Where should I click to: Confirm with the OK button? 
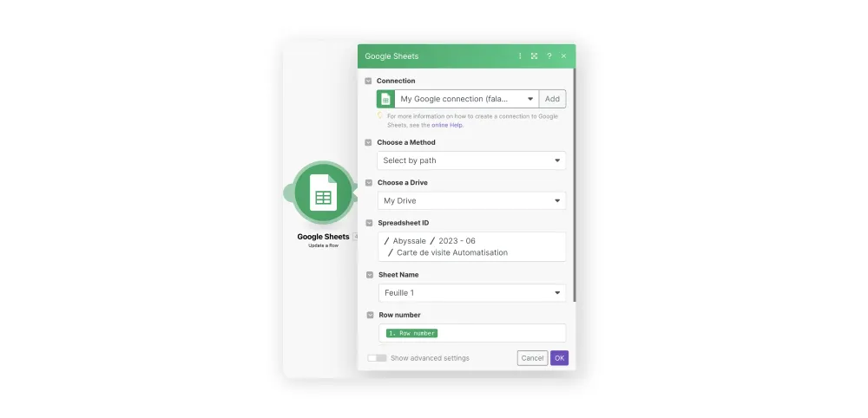tap(560, 358)
